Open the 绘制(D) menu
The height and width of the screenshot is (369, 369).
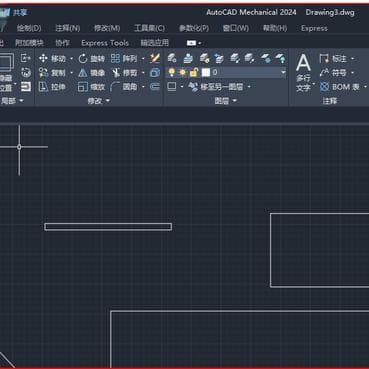(29, 28)
